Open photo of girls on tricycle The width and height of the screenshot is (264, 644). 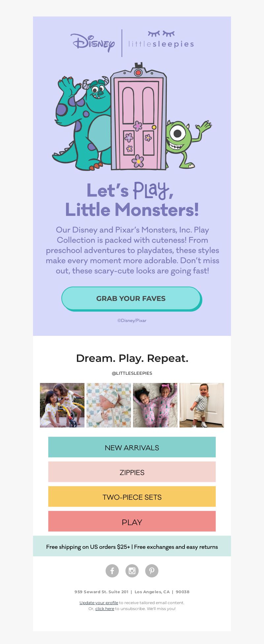62,405
